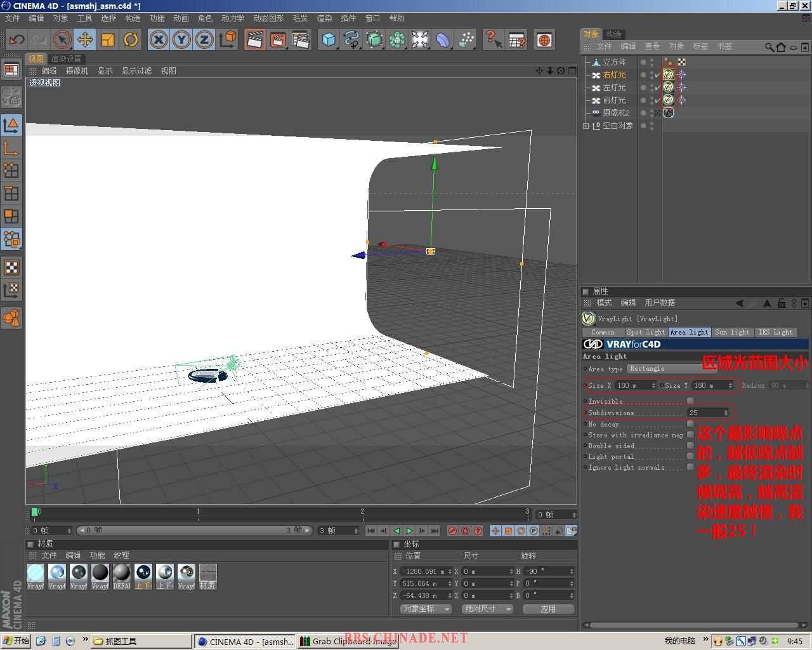Toggle the Z axis lock icon
Image resolution: width=812 pixels, height=650 pixels.
pos(204,40)
